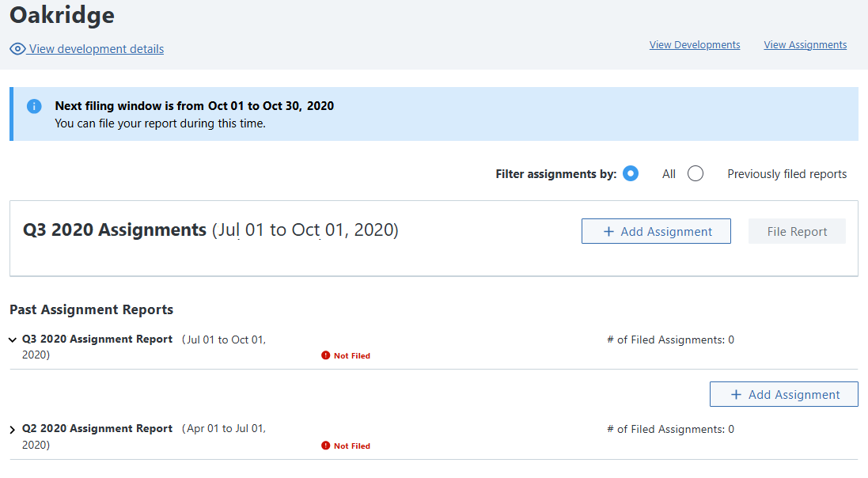
Task: Open the View Developments link
Action: point(695,45)
